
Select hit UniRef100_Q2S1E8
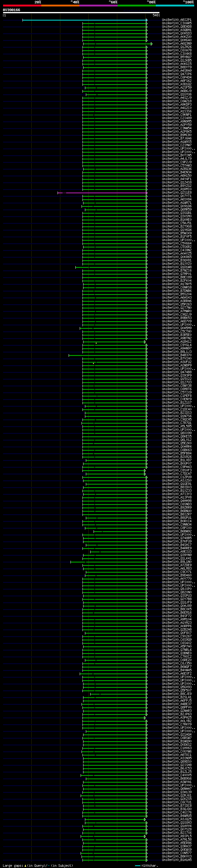coord(176,193)
